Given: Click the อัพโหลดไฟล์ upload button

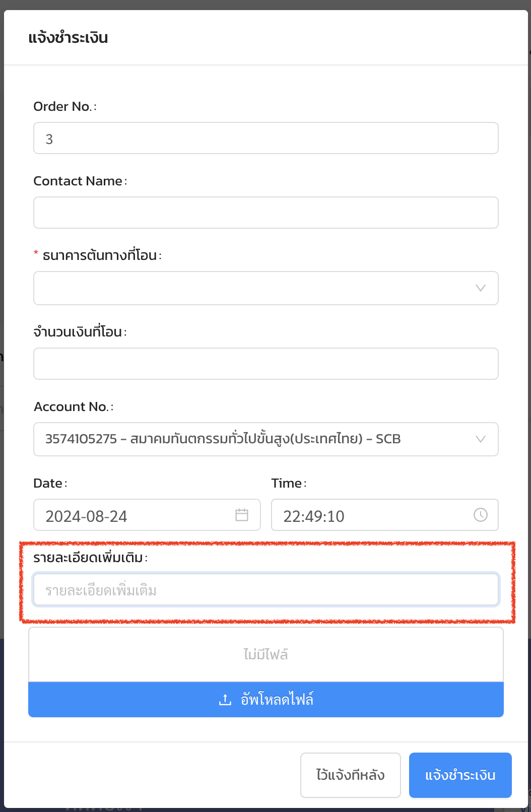Looking at the screenshot, I should pos(266,700).
